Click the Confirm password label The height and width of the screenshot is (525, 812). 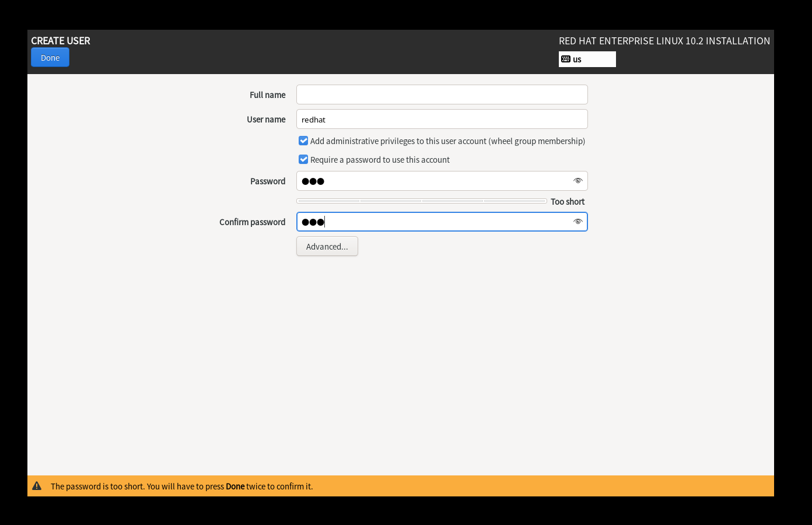(253, 222)
